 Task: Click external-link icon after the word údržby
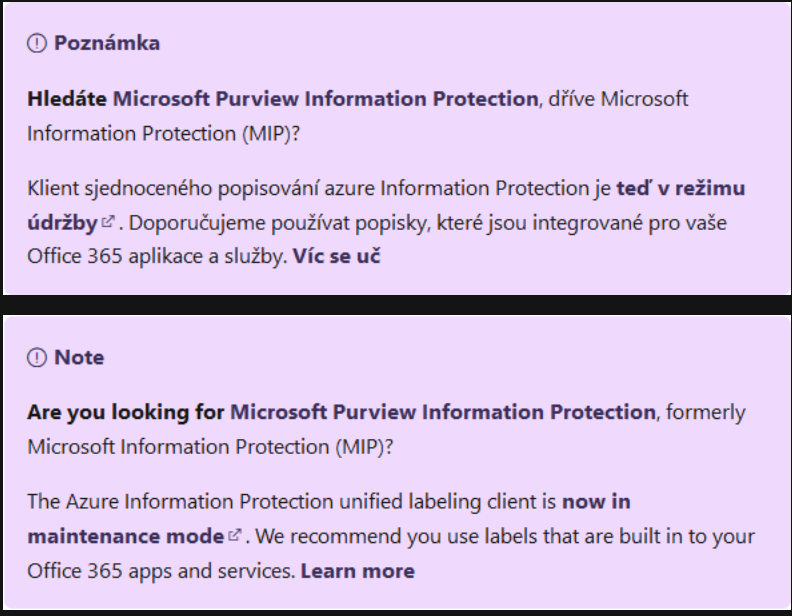click(x=108, y=222)
